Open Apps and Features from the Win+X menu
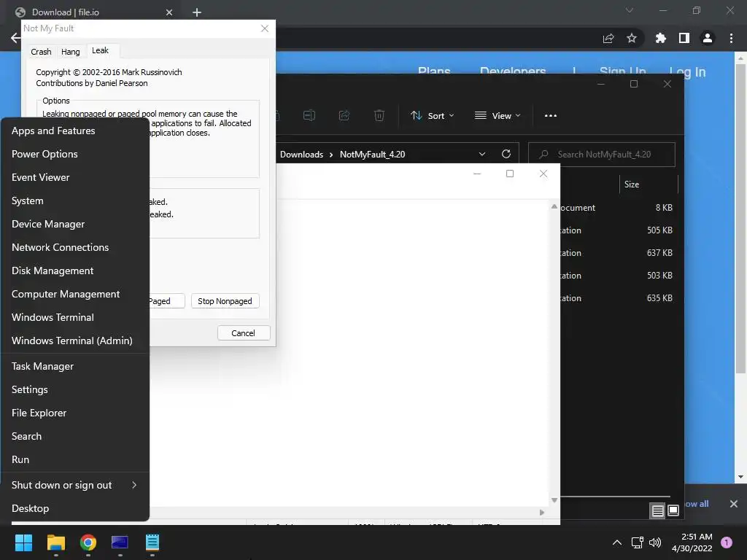 click(x=75, y=131)
